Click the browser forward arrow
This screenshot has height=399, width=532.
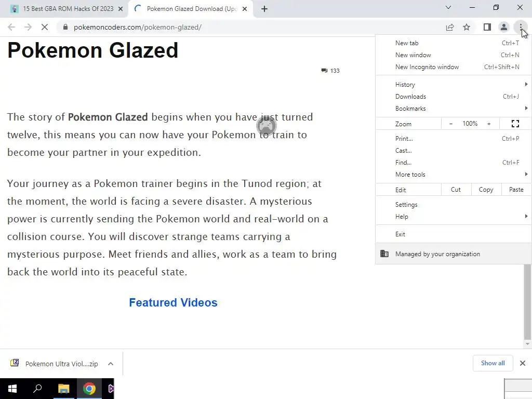pos(28,27)
